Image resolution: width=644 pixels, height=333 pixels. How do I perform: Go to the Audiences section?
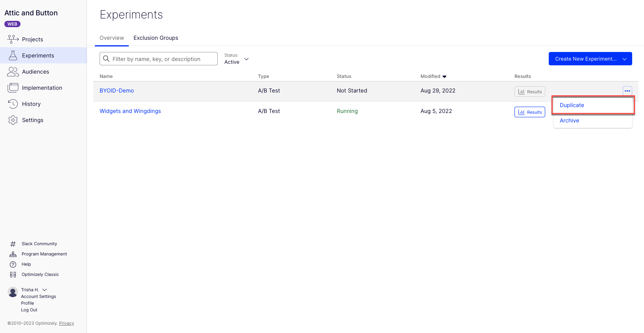click(x=35, y=72)
